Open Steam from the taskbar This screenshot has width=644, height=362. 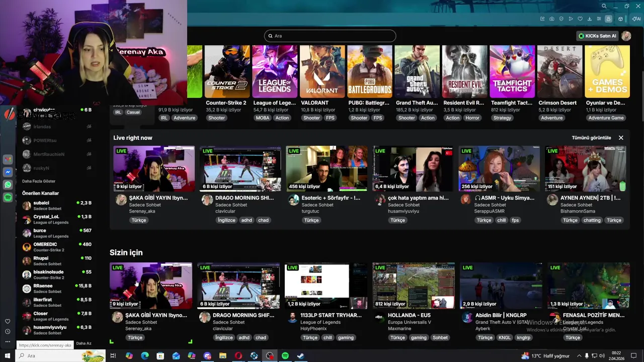(301, 356)
